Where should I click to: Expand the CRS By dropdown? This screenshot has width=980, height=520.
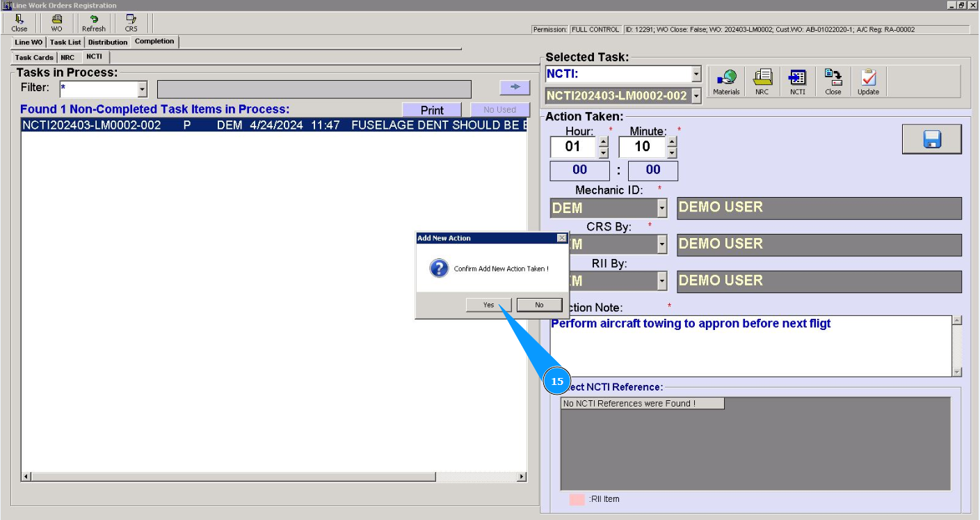662,244
